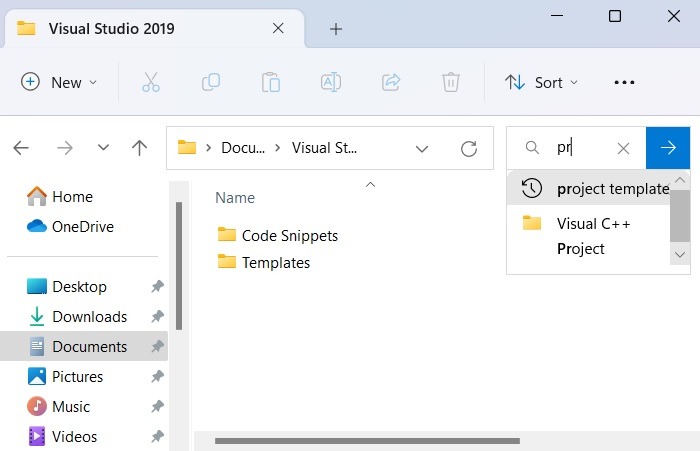Screen dimensions: 700x451
Task: Add a new tab with plus icon
Action: point(336,29)
